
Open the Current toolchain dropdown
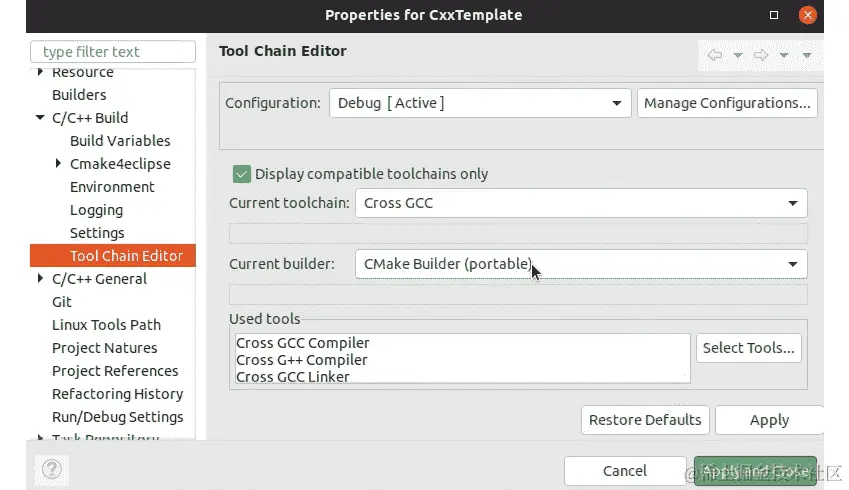coord(581,203)
